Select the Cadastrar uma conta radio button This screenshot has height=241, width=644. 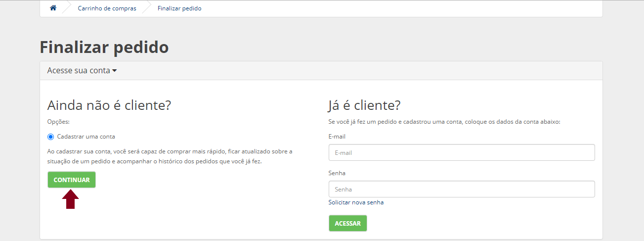[x=50, y=137]
